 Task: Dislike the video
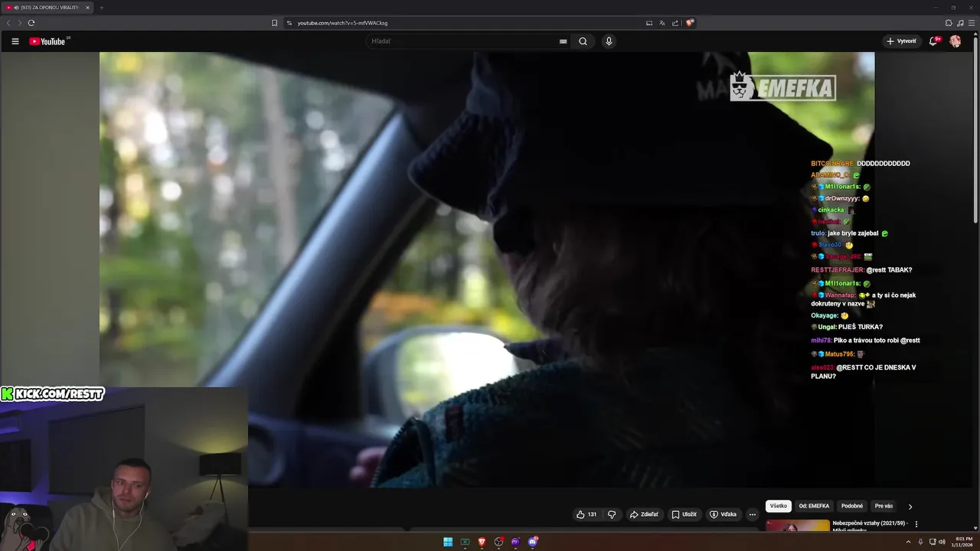[x=612, y=514]
